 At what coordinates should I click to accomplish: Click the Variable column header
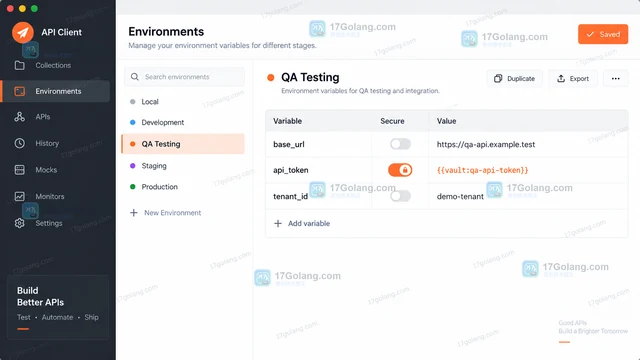(287, 121)
